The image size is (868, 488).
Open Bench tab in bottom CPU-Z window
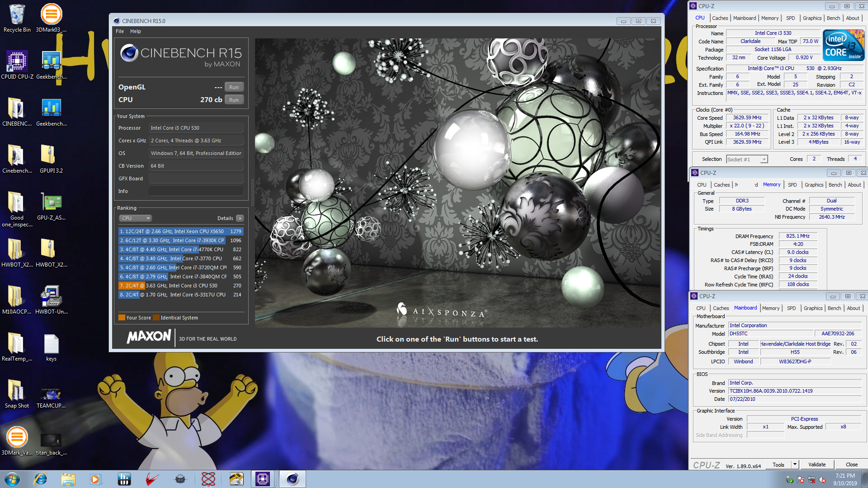[x=834, y=308]
